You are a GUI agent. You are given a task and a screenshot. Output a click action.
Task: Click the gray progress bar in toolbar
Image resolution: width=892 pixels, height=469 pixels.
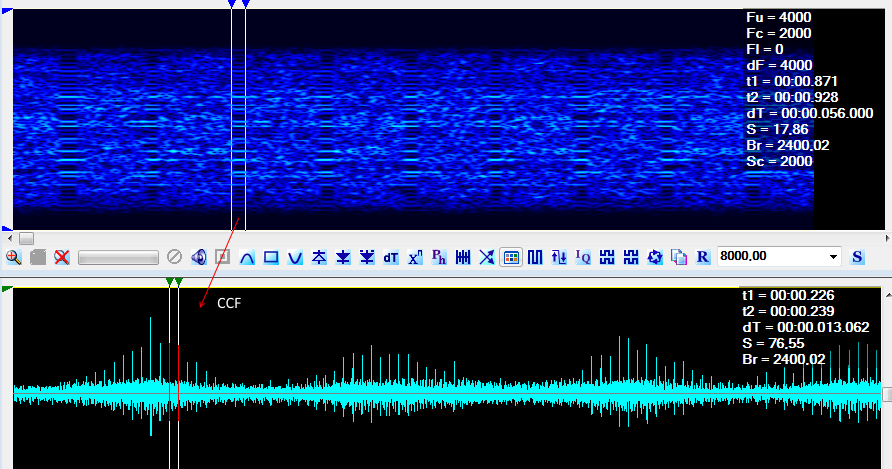[x=118, y=258]
